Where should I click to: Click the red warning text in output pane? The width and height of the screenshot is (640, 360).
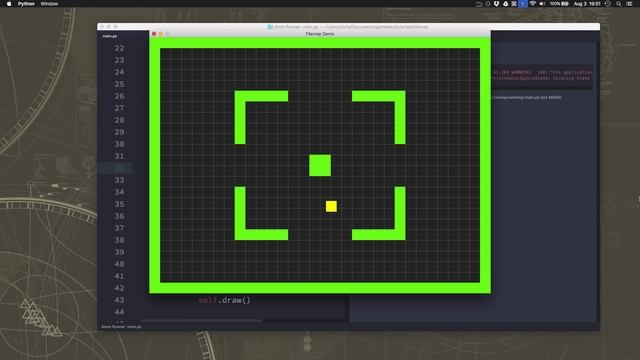(542, 75)
